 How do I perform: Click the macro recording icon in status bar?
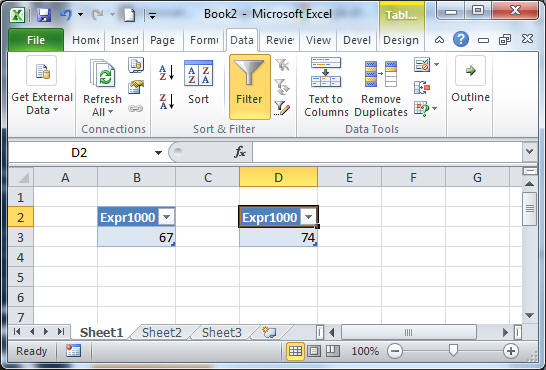tap(73, 351)
